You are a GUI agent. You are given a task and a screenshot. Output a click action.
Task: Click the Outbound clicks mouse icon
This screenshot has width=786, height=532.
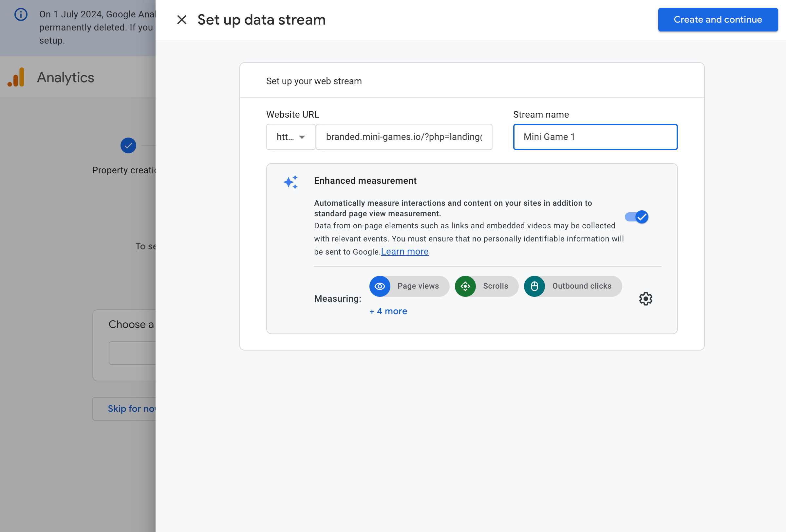tap(534, 286)
